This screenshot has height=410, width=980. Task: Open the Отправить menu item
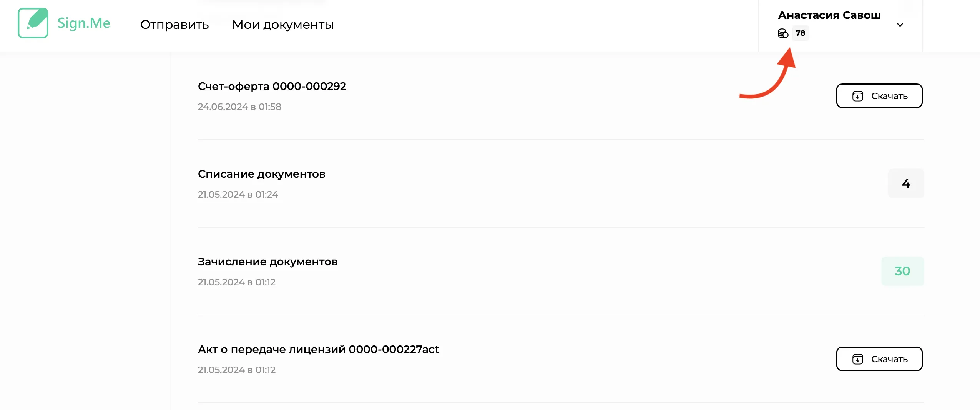[x=174, y=25]
